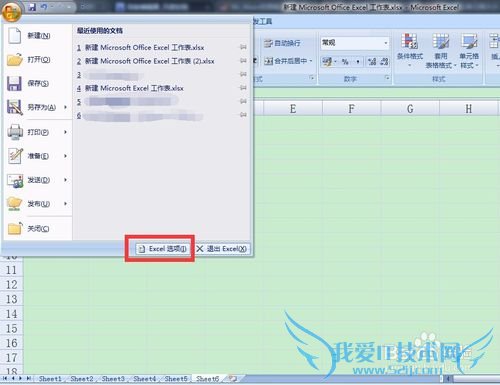Select column F header

coord(351,109)
